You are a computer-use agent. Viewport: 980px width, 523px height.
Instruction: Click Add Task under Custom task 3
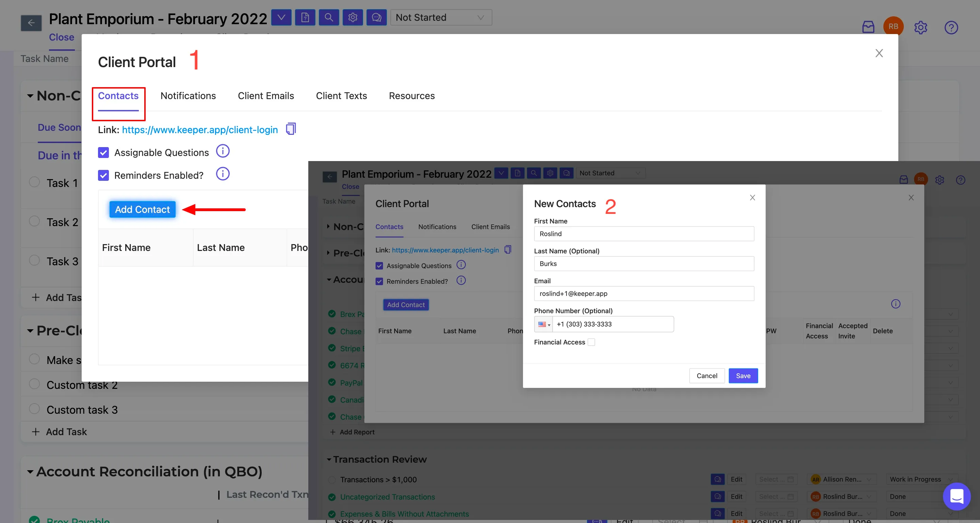(x=59, y=432)
